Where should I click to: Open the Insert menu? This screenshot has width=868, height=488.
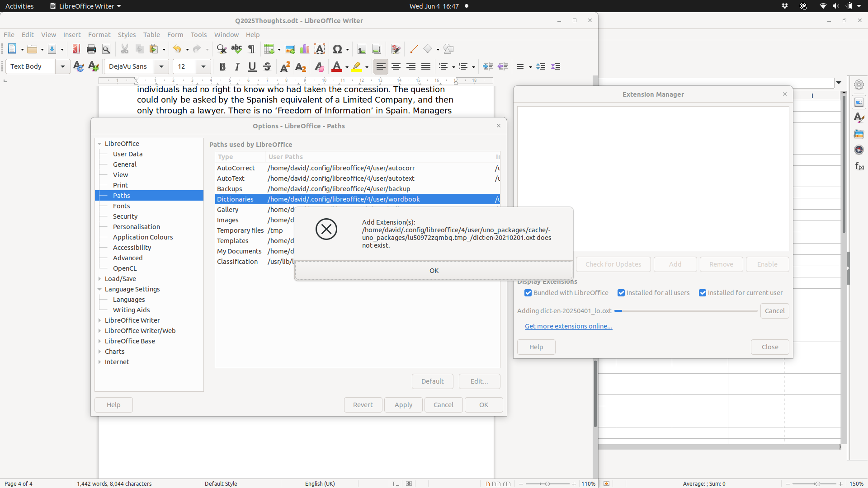coord(72,35)
